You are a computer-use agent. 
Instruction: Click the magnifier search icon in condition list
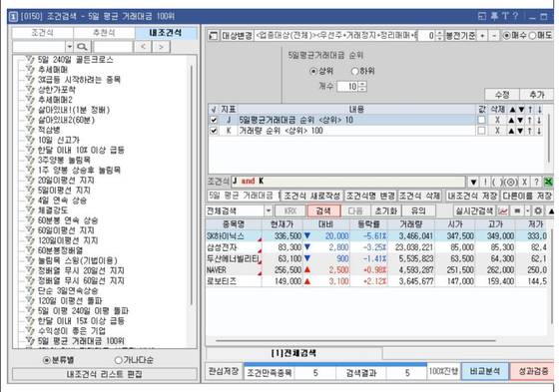(x=82, y=47)
